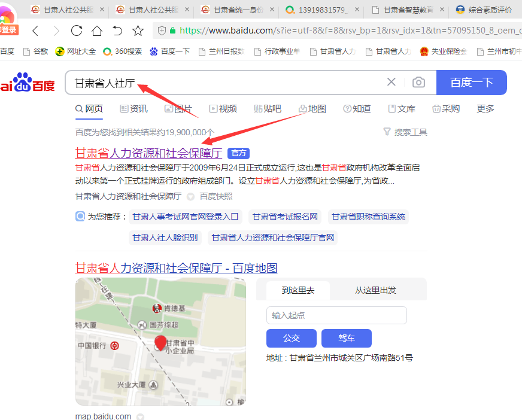Open the 百度一下 paw bookmark
This screenshot has height=420, width=522.
pos(170,51)
